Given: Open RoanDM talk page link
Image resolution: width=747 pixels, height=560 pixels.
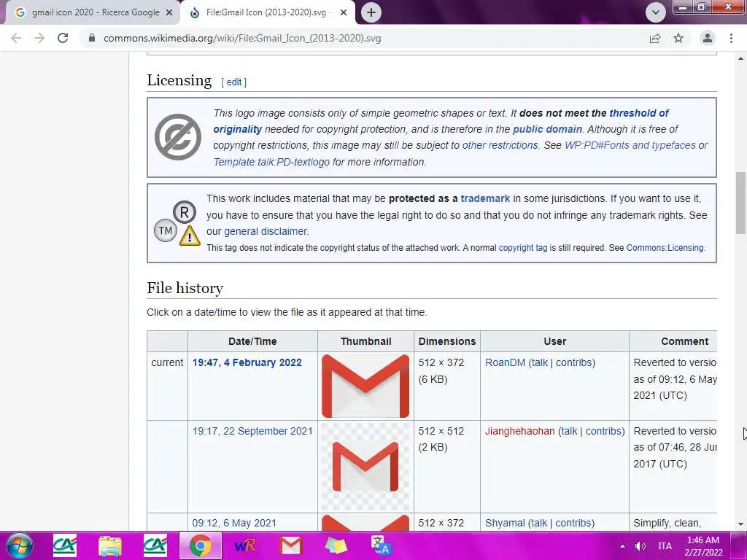Looking at the screenshot, I should point(539,362).
